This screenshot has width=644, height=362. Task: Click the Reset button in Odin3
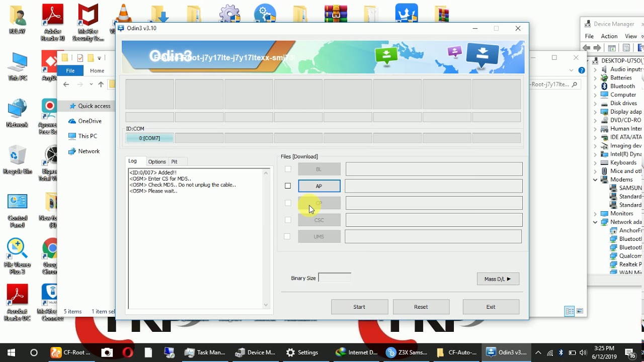pos(421,307)
